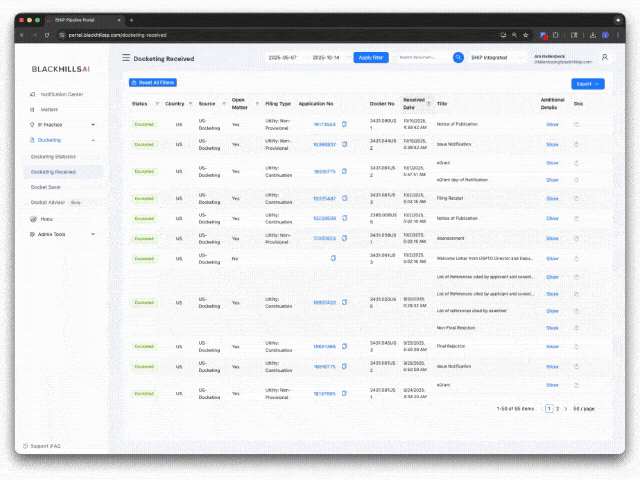Open Matters in the sidebar
The height and width of the screenshot is (480, 640).
[x=49, y=109]
